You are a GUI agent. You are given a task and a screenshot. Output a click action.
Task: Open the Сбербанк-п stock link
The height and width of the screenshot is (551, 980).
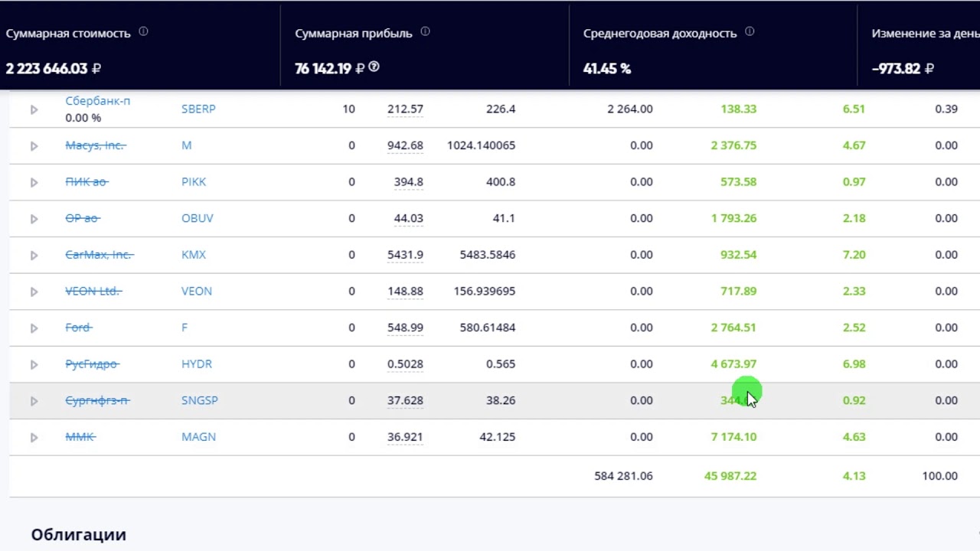[x=98, y=101]
